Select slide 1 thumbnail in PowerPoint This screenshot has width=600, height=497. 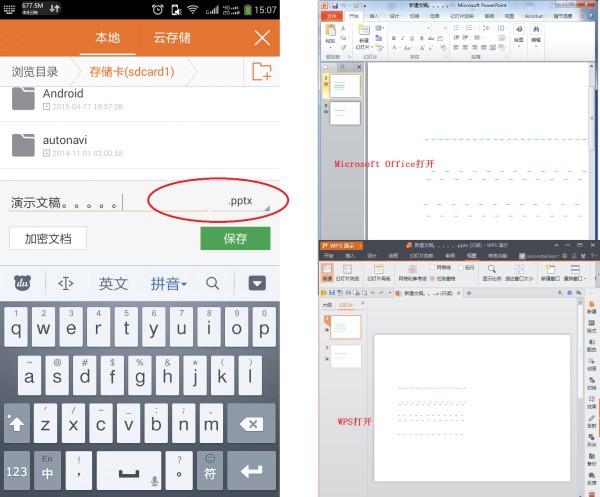345,86
